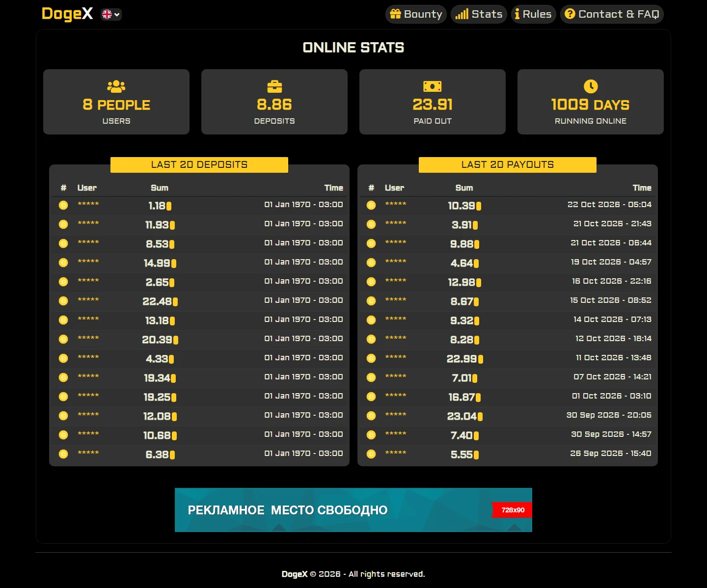Open the Rules page
This screenshot has width=707, height=588.
click(x=533, y=14)
